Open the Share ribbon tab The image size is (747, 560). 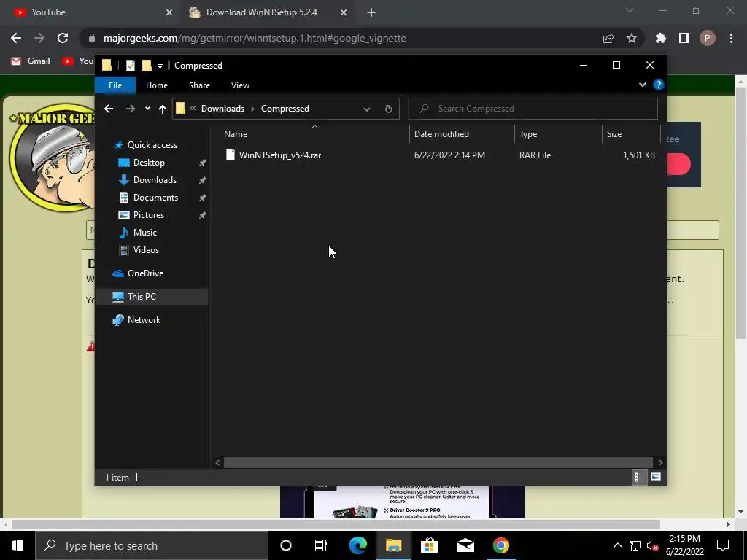[199, 85]
